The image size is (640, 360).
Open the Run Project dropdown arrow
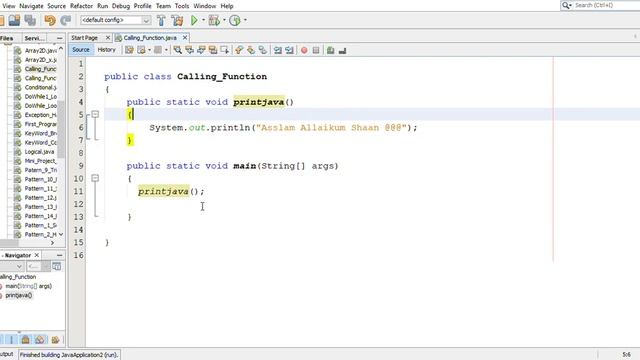(x=203, y=20)
